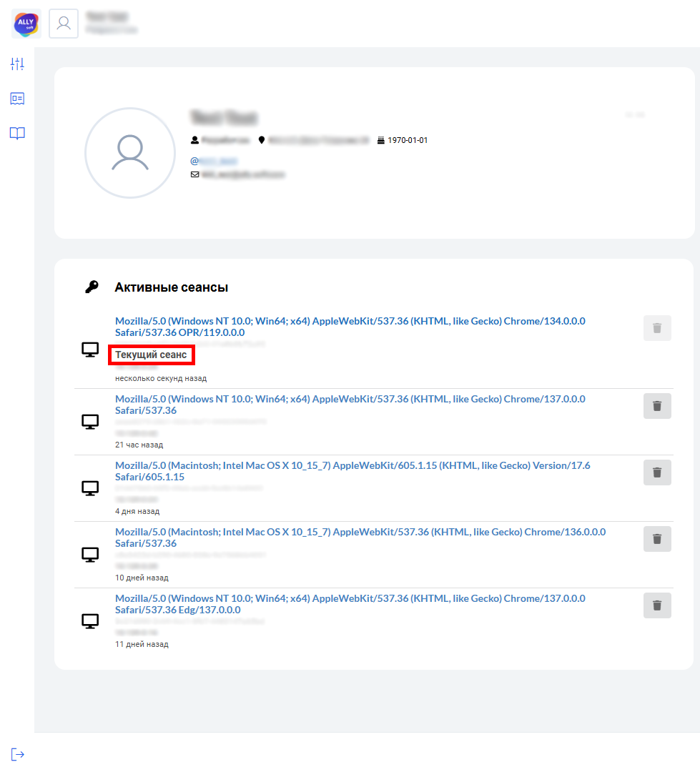Viewport: 700px width, 772px height.
Task: Click the monitor icon of the 11 дней назад session
Action: pyautogui.click(x=90, y=621)
